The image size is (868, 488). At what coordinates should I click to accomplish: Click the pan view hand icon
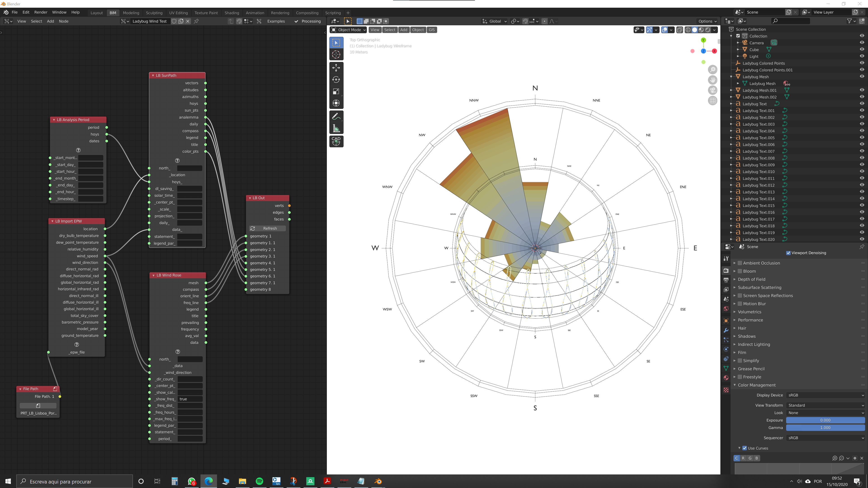tap(712, 80)
